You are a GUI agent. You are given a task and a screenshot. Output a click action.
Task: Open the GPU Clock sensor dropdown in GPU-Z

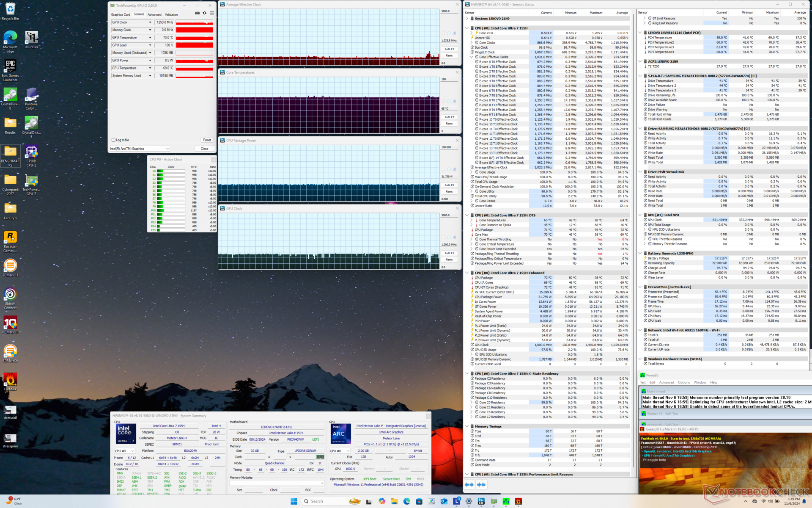[150, 22]
